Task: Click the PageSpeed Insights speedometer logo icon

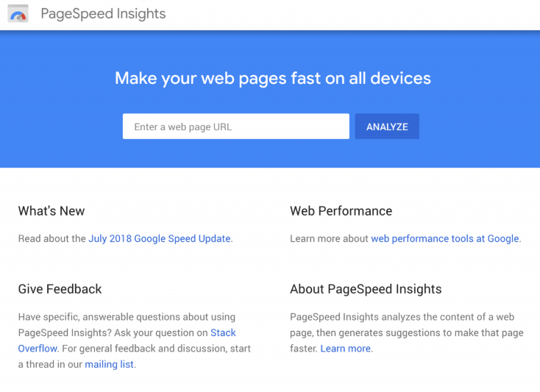Action: (x=18, y=13)
